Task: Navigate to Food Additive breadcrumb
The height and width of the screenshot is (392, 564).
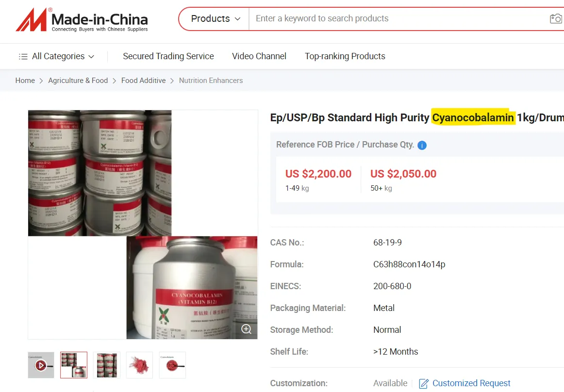Action: pos(144,81)
